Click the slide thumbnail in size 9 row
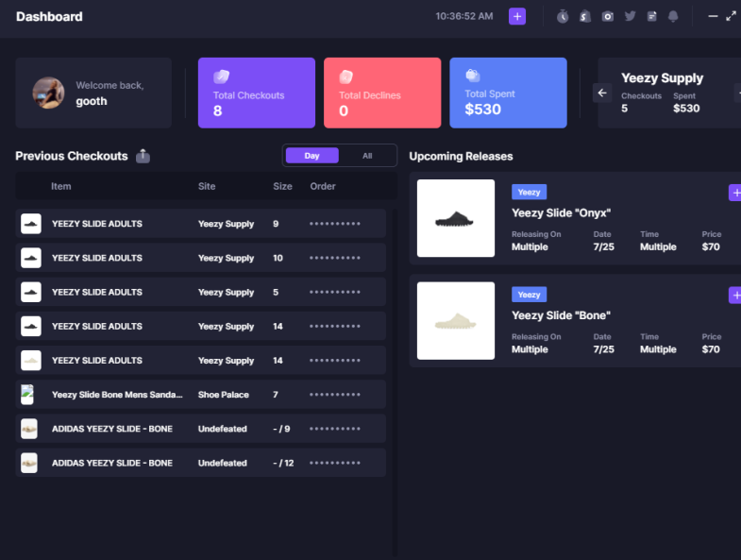This screenshot has height=560, width=741. [x=31, y=224]
